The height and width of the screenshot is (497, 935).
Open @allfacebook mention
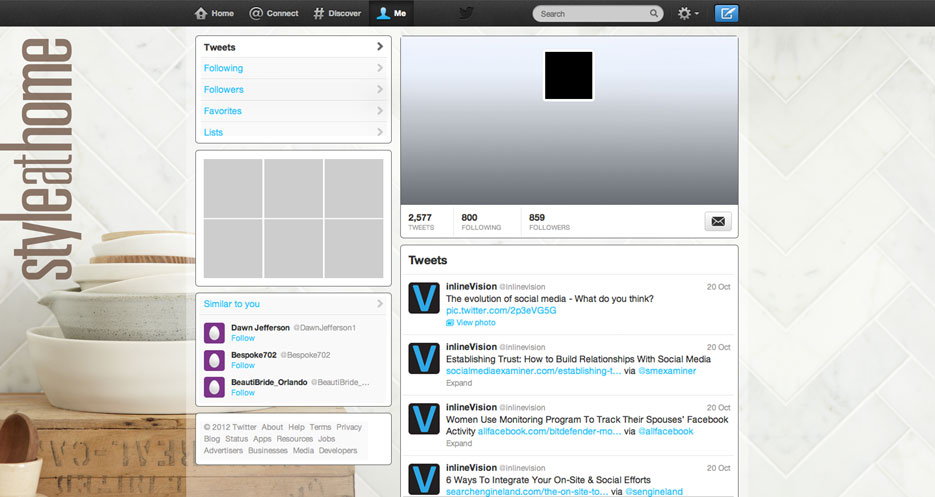(665, 431)
